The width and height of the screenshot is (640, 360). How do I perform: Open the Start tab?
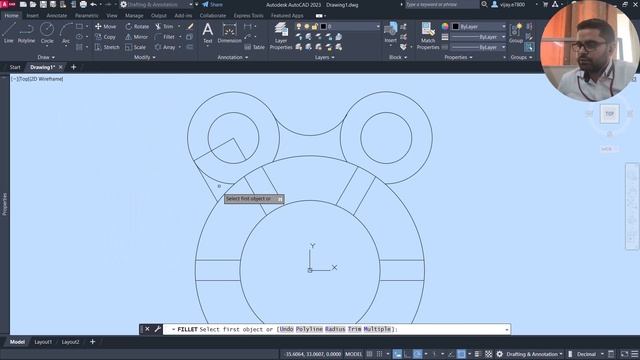(x=15, y=67)
